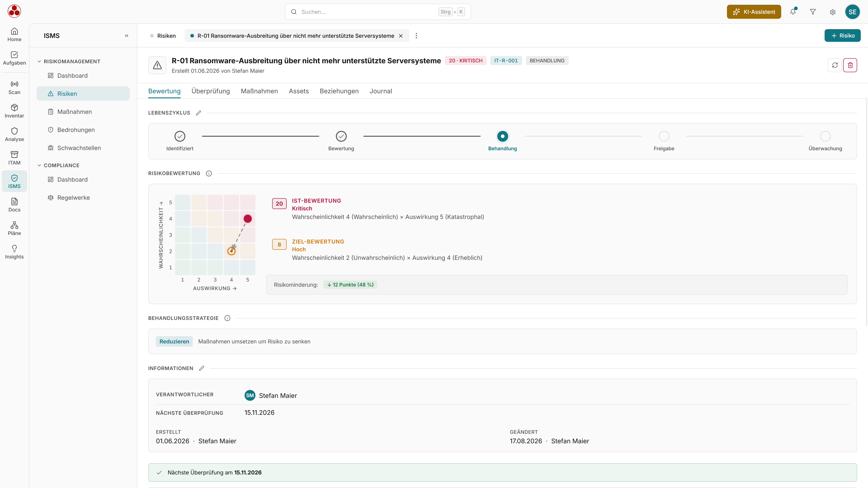Open the ITAM module icon

14,158
